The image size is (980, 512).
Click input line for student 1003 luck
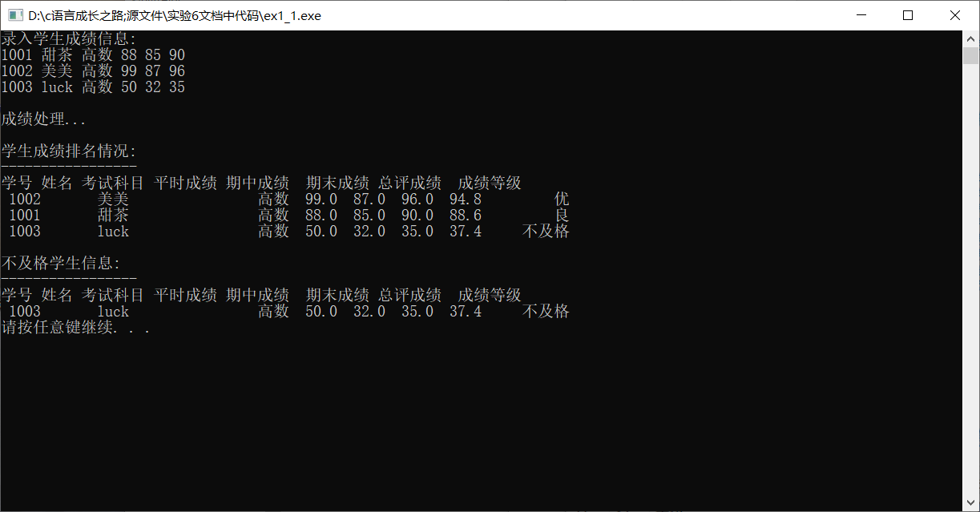click(x=93, y=87)
